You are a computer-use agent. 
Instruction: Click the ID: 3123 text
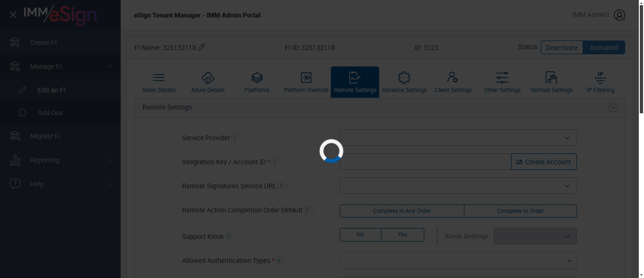point(427,48)
